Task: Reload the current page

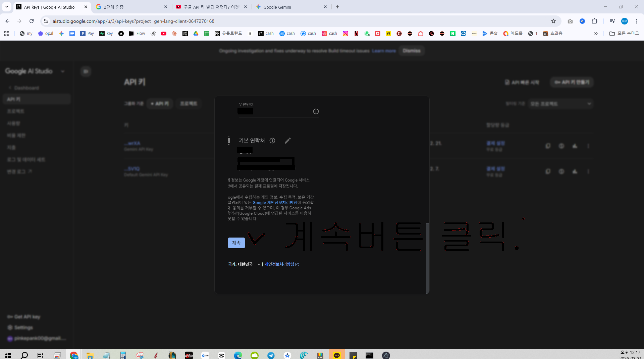Action: pos(32,21)
